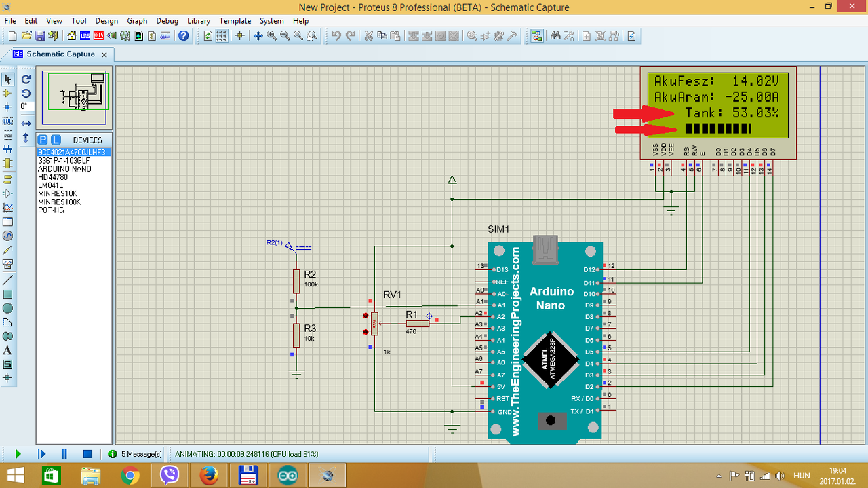Click the P pick devices button
Screen dimensions: 868x488
tap(43, 140)
